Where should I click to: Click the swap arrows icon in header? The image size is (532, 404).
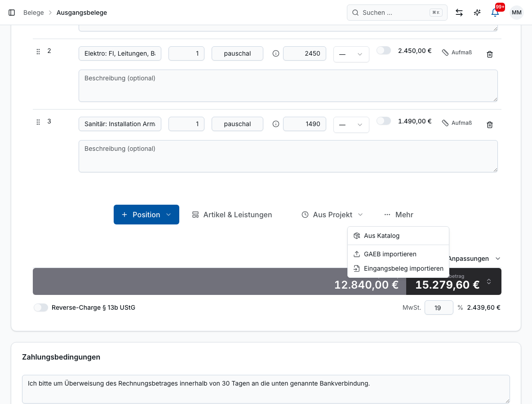point(459,13)
